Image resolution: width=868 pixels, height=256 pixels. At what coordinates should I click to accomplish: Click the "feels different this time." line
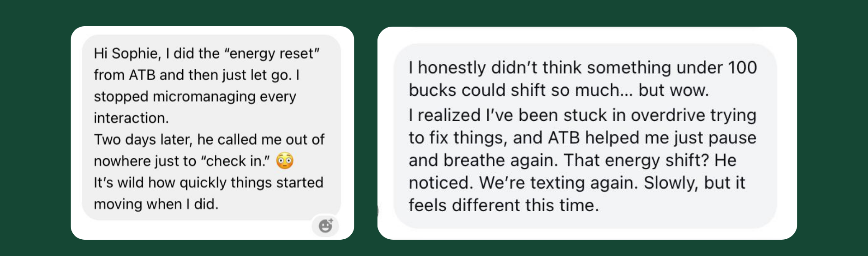point(504,205)
